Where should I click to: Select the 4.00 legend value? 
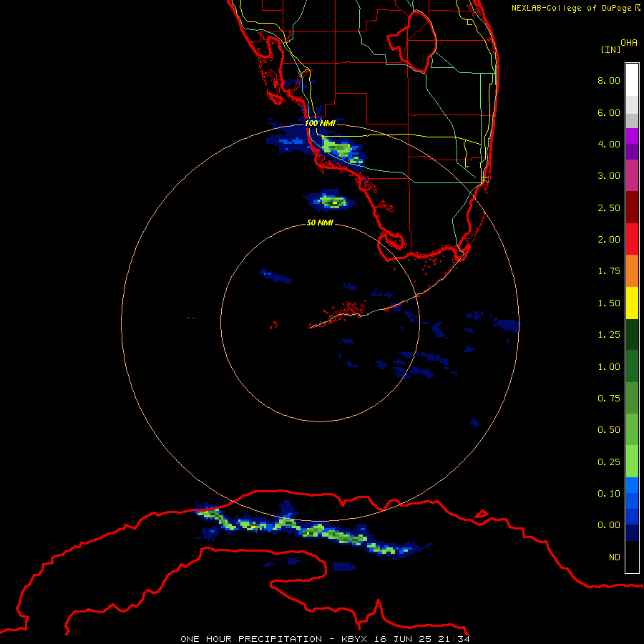tap(609, 144)
